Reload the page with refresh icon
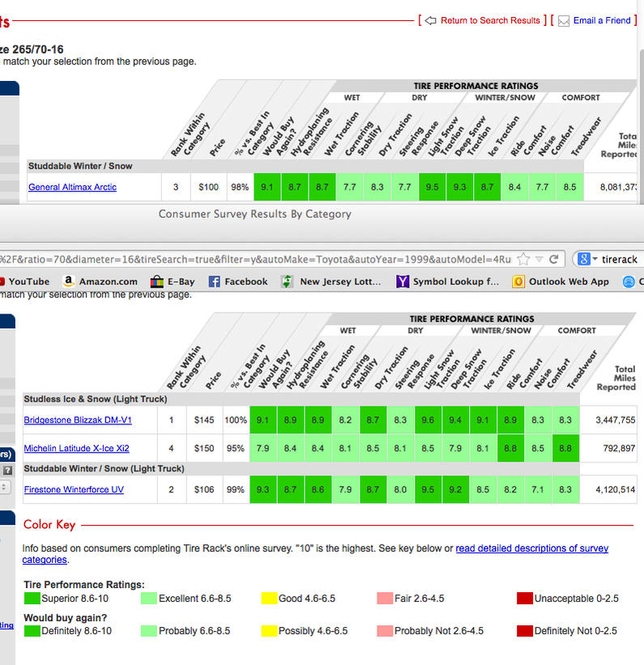644x665 pixels. point(553,258)
